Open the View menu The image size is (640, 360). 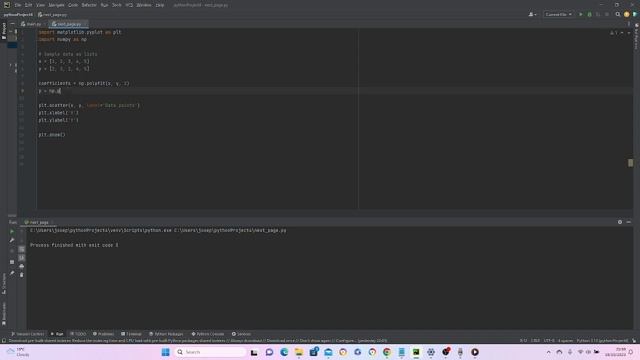click(x=40, y=5)
